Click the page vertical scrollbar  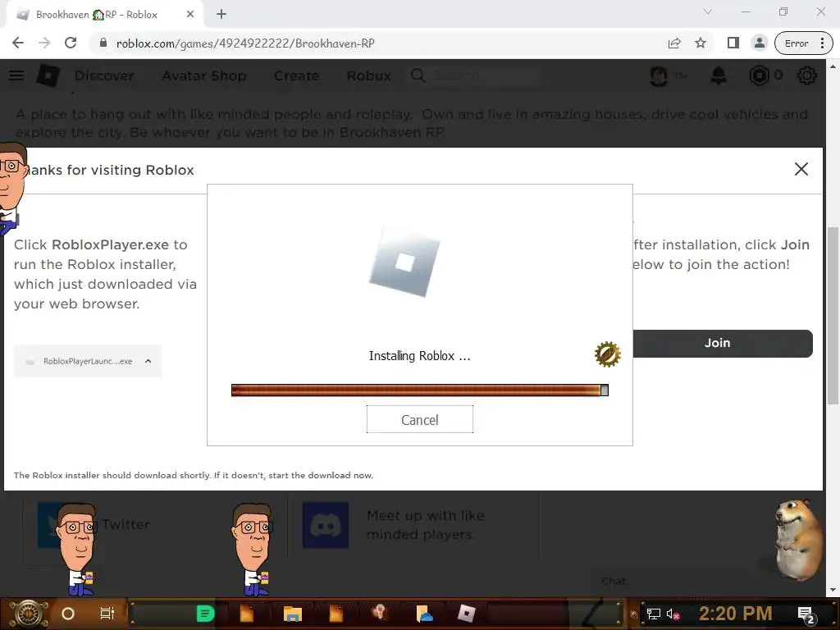pos(833,315)
